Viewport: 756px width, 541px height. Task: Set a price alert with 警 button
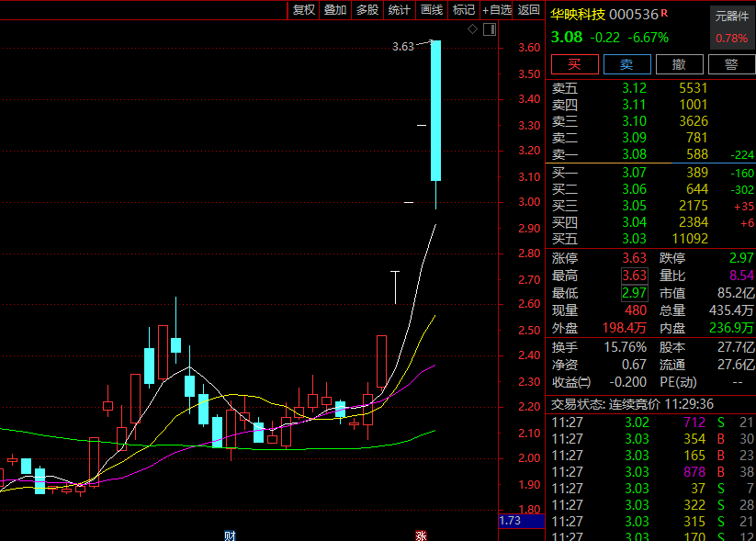coord(731,64)
